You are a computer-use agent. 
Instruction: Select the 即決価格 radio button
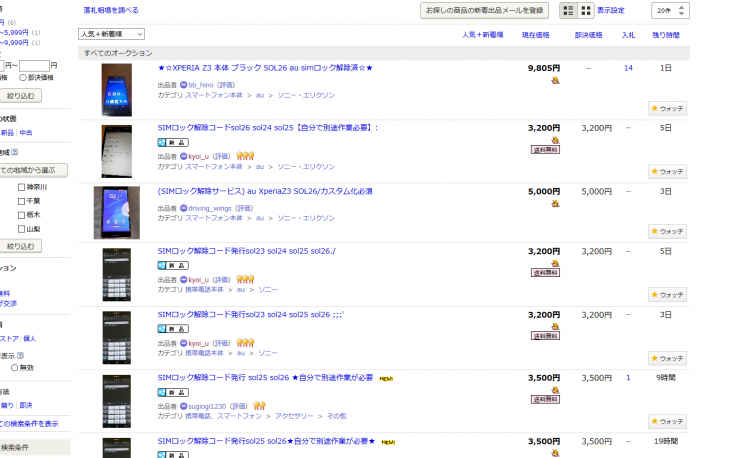pos(23,77)
